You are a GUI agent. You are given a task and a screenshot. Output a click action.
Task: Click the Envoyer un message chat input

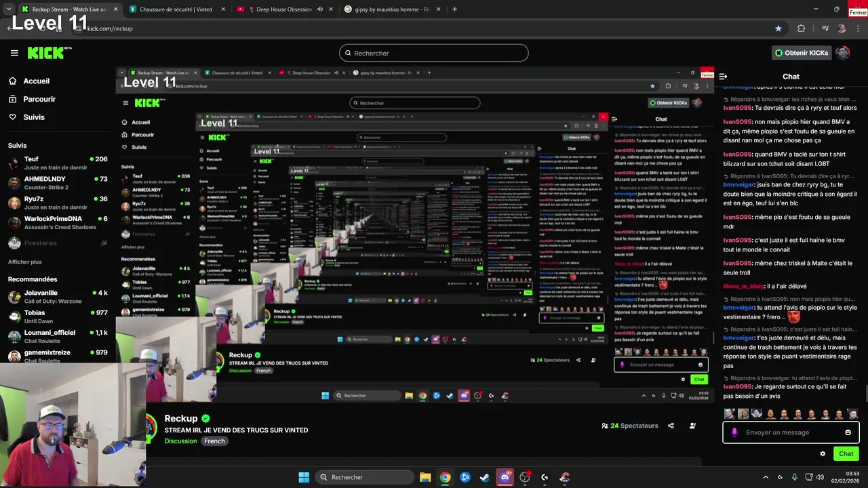click(x=791, y=432)
